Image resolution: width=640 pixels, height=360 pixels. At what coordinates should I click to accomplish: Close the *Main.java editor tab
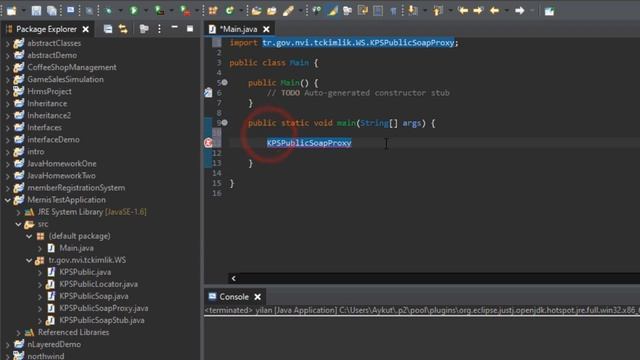266,29
